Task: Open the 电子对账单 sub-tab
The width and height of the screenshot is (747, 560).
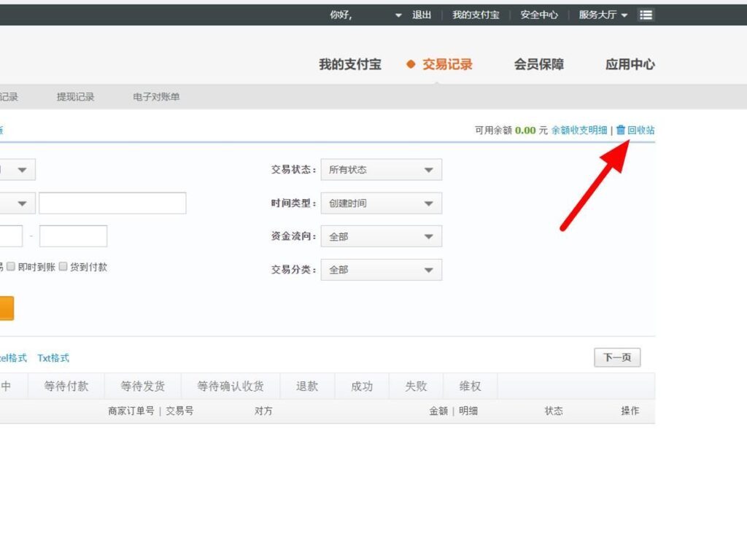Action: pyautogui.click(x=156, y=97)
